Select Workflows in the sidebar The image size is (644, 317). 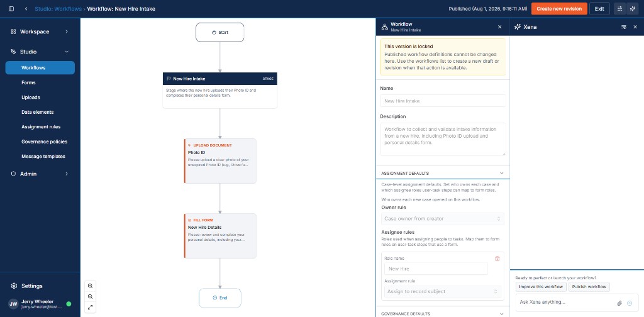40,68
